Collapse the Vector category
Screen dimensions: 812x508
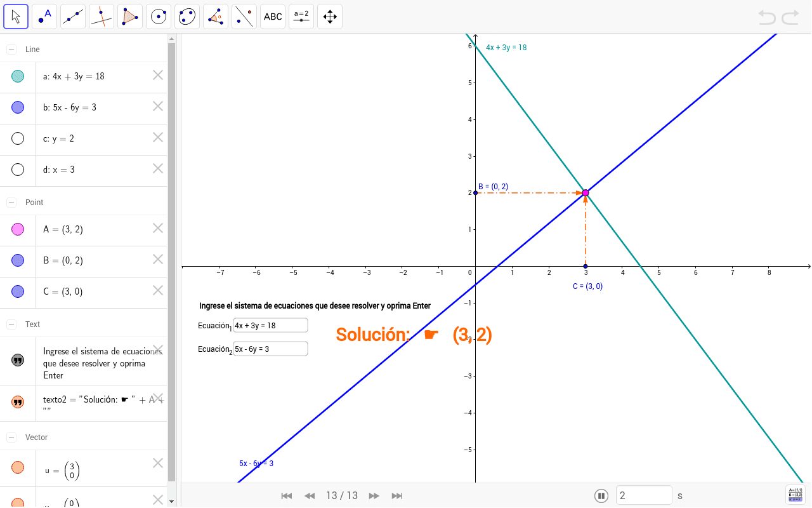tap(11, 438)
